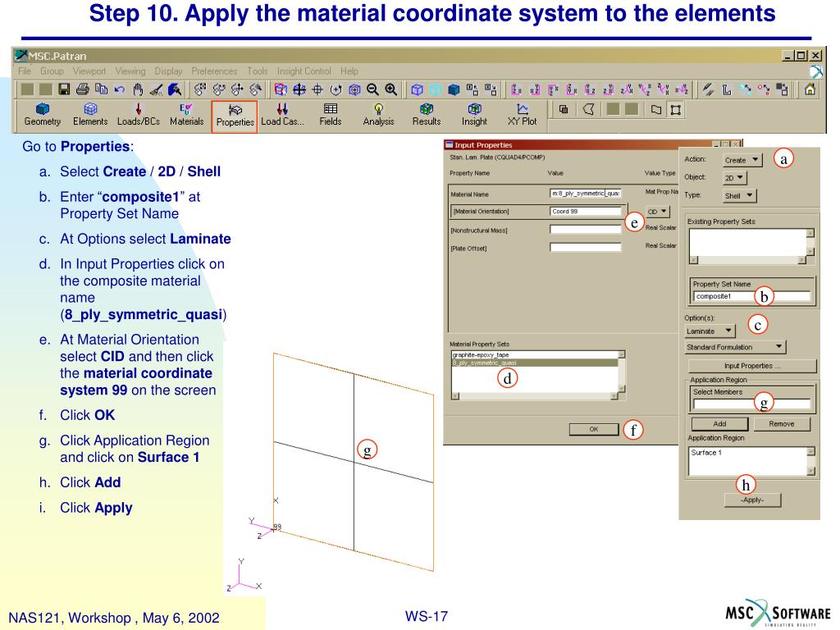The height and width of the screenshot is (630, 840).
Task: Open the Loads/BCs application
Action: tap(138, 115)
